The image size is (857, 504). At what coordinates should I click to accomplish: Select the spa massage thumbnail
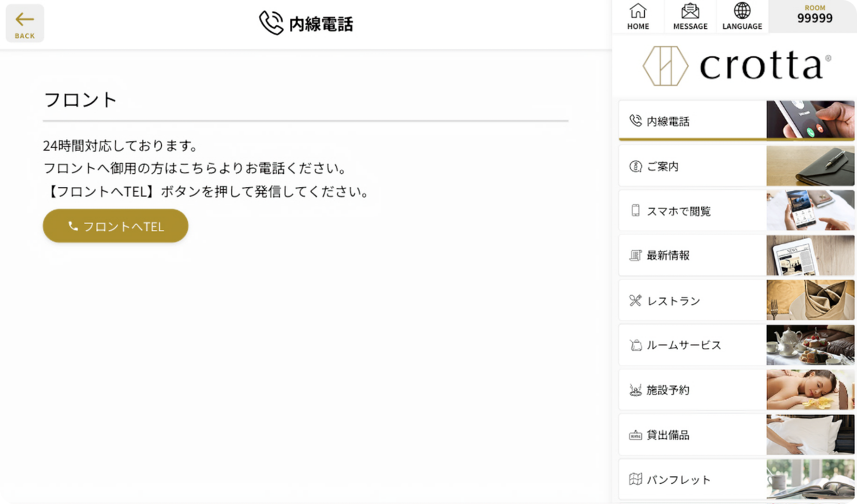tap(810, 390)
